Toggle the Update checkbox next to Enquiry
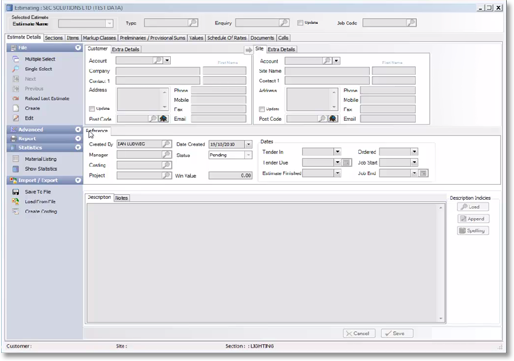514x361 pixels. tap(300, 23)
